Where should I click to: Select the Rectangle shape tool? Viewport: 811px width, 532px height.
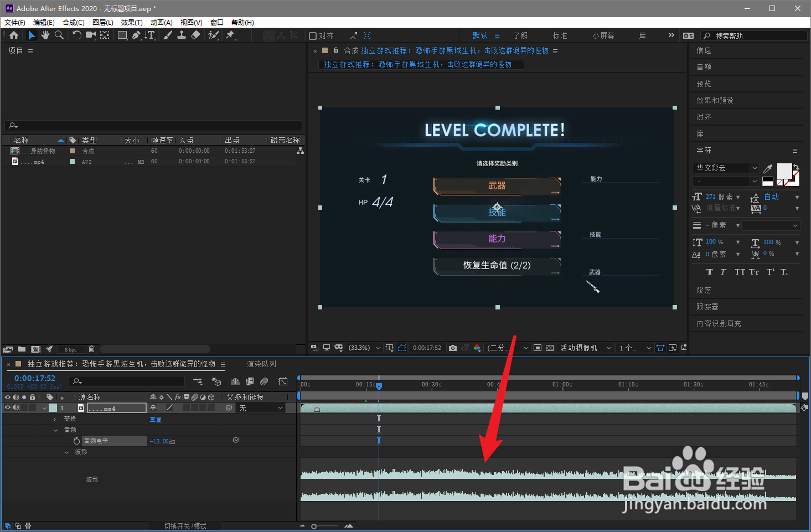(x=123, y=35)
